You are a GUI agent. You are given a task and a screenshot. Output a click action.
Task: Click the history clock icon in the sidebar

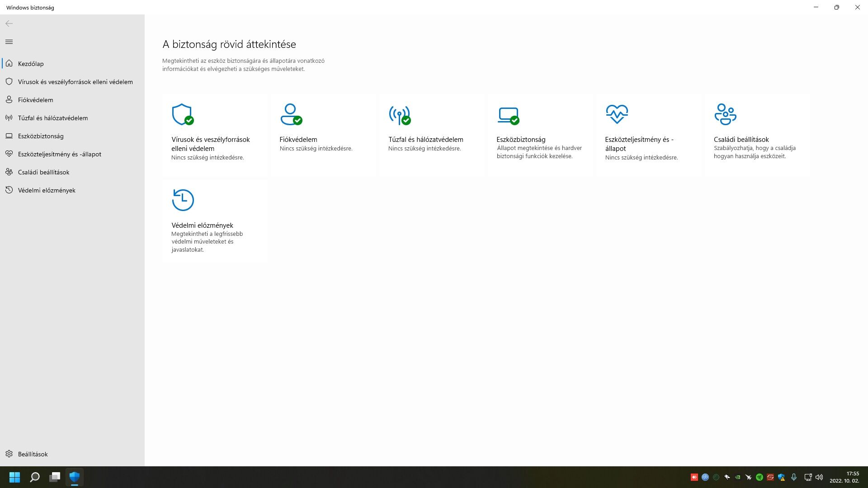pos(9,190)
